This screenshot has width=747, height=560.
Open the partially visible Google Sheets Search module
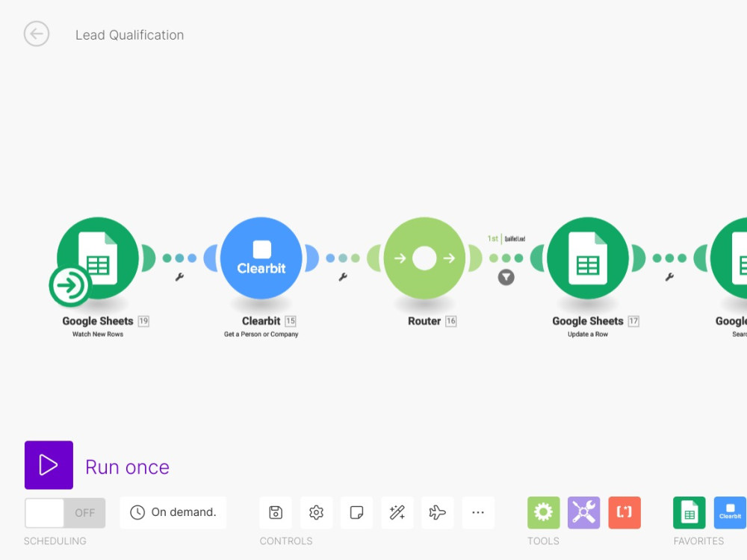[x=729, y=258]
